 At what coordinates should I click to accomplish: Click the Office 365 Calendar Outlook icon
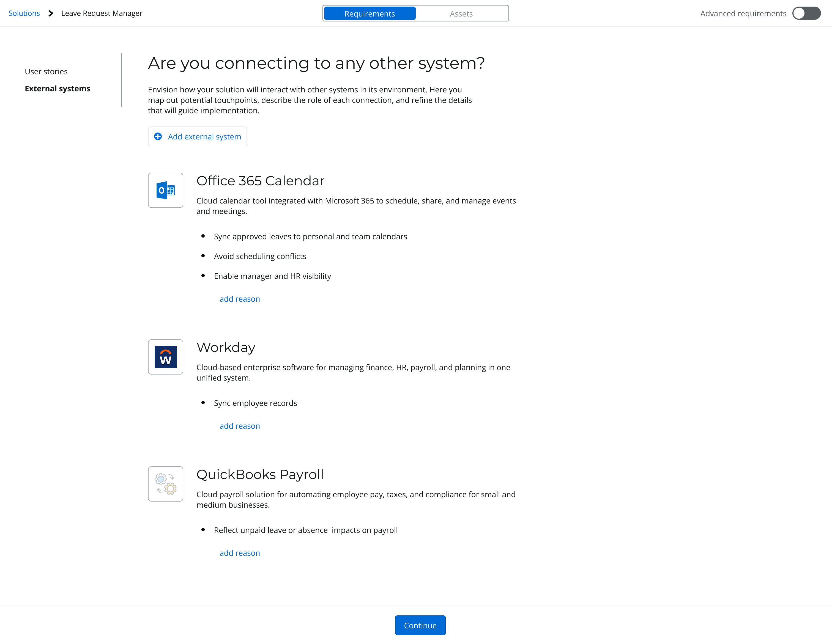(165, 190)
